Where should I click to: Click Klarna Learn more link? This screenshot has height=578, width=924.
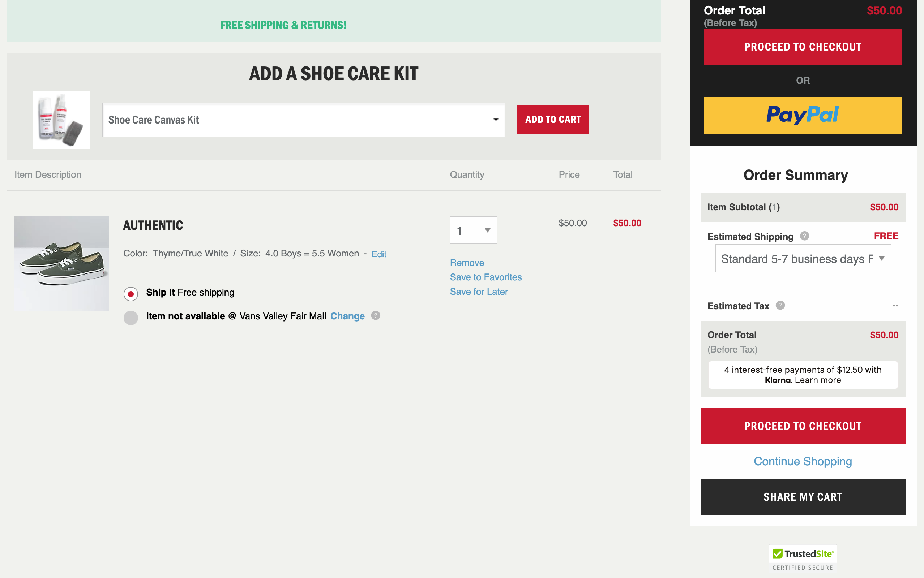click(817, 380)
